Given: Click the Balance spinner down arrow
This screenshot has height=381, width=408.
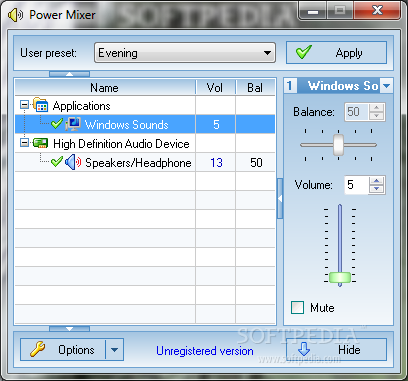Looking at the screenshot, I should 377,116.
